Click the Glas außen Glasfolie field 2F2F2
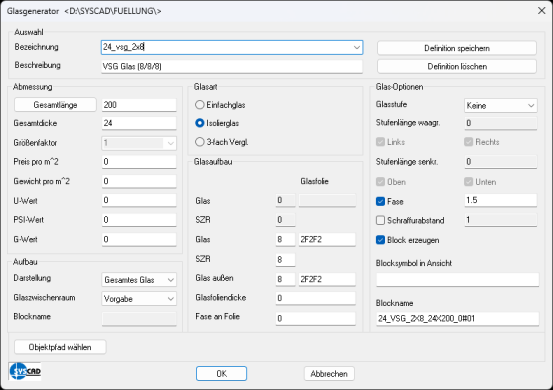Image resolution: width=553 pixels, height=390 pixels. coord(327,279)
